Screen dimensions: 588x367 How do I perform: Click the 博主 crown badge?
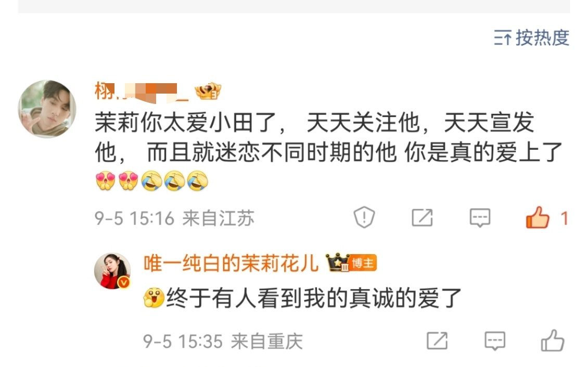point(351,263)
